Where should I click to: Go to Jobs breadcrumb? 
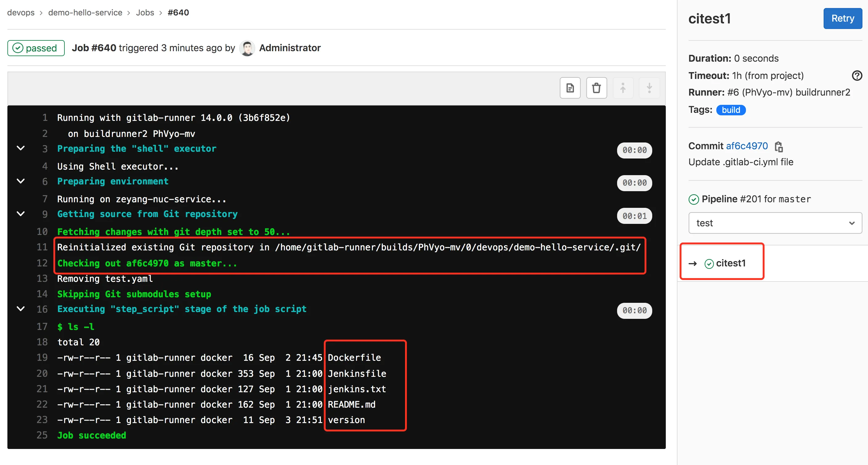[x=145, y=12]
